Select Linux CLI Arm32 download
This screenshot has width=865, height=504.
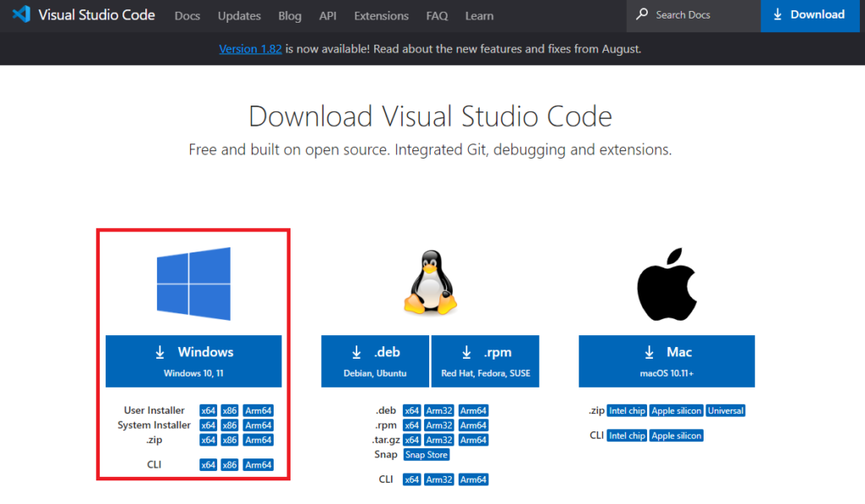point(439,480)
